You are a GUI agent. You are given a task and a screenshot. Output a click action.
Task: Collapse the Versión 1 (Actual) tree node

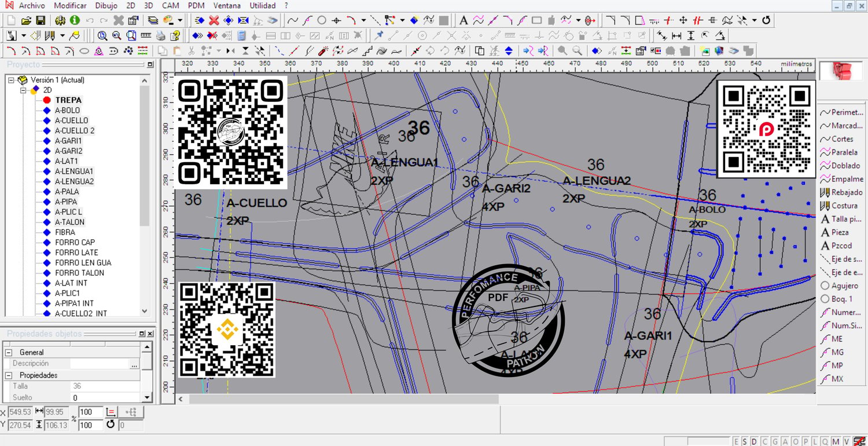[12, 80]
